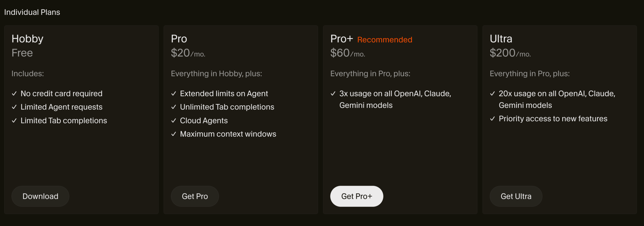This screenshot has width=644, height=226.
Task: Click checkmark next to Limited Agent requests
Action: [x=14, y=107]
